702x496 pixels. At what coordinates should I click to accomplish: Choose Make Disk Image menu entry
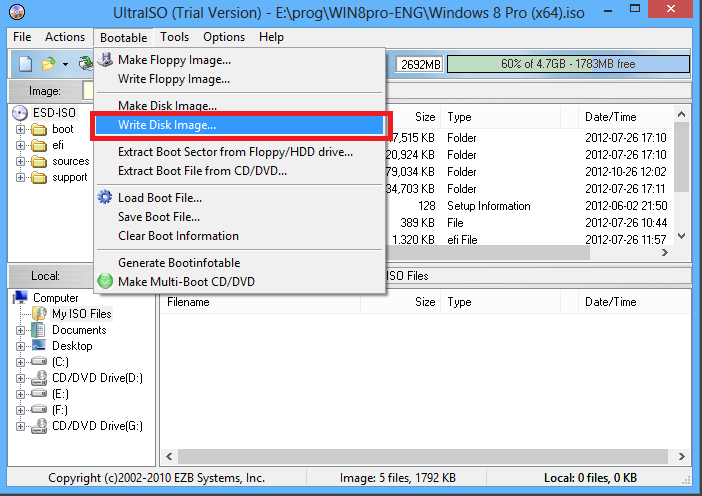click(x=240, y=105)
